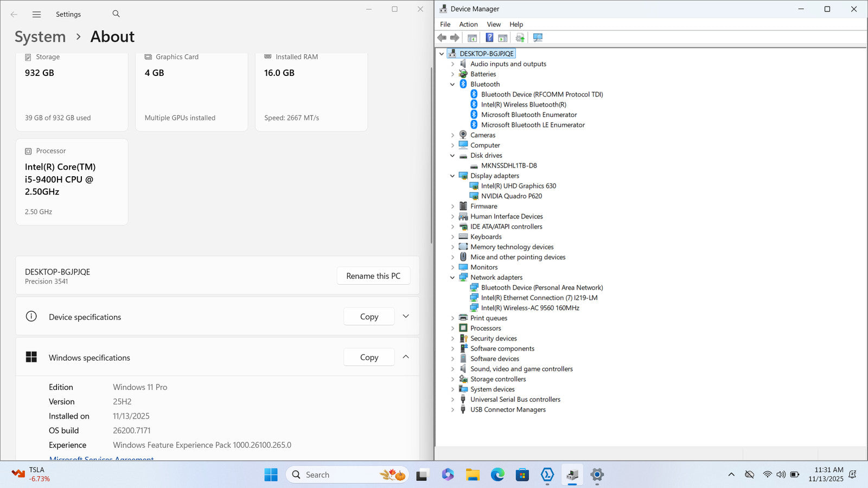868x488 pixels.
Task: Click the Rename this PC button
Action: click(373, 276)
